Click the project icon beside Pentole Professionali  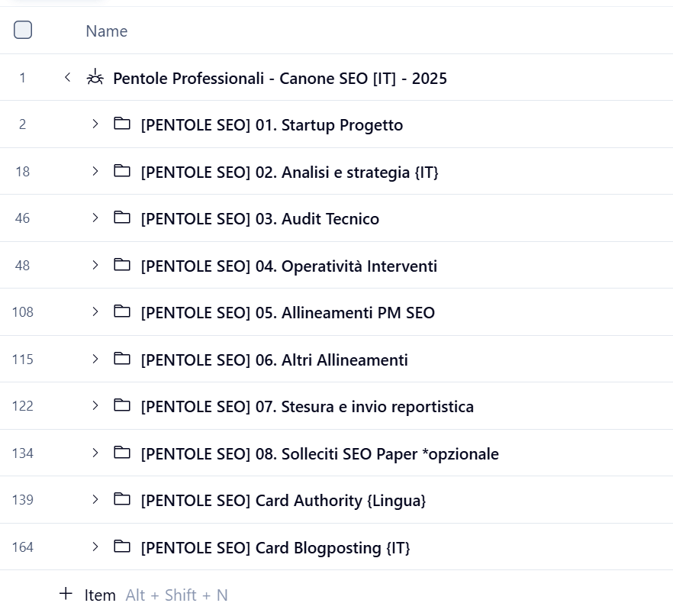(95, 77)
